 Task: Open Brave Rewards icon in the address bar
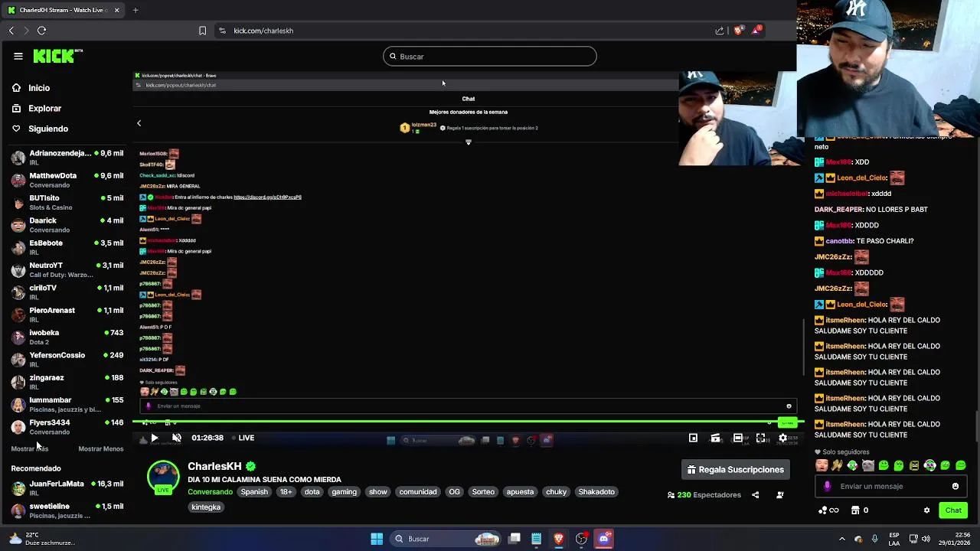click(x=756, y=30)
